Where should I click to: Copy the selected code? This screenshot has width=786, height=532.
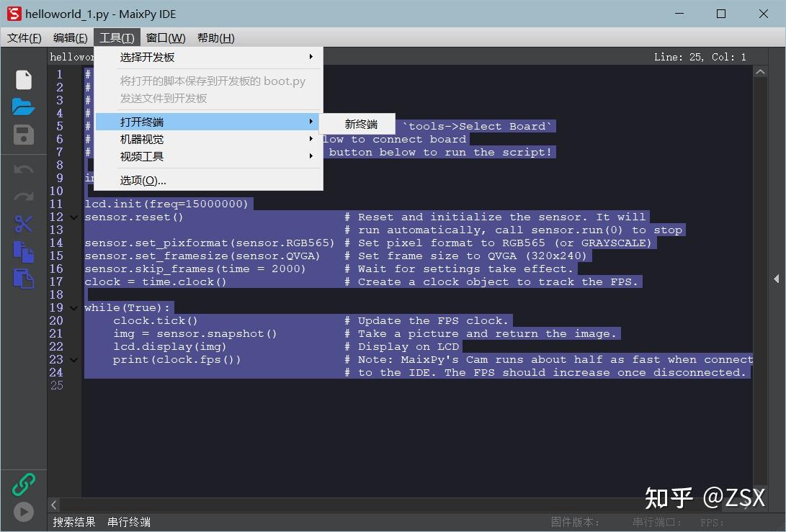point(24,252)
